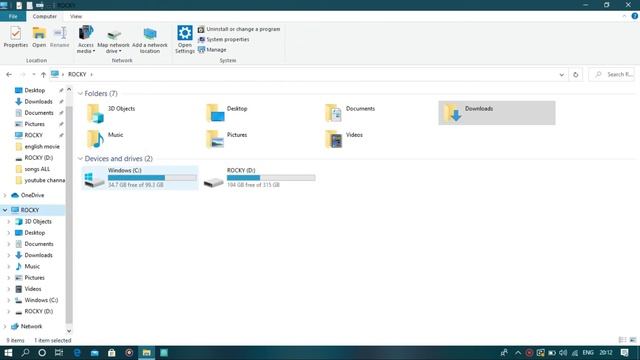
Task: Open pinned Downloads in Quick access
Action: [37, 102]
